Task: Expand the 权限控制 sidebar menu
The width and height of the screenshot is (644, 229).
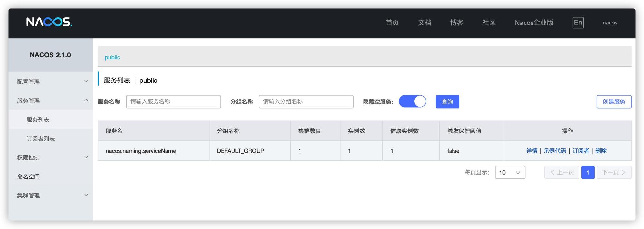Action: click(x=51, y=157)
